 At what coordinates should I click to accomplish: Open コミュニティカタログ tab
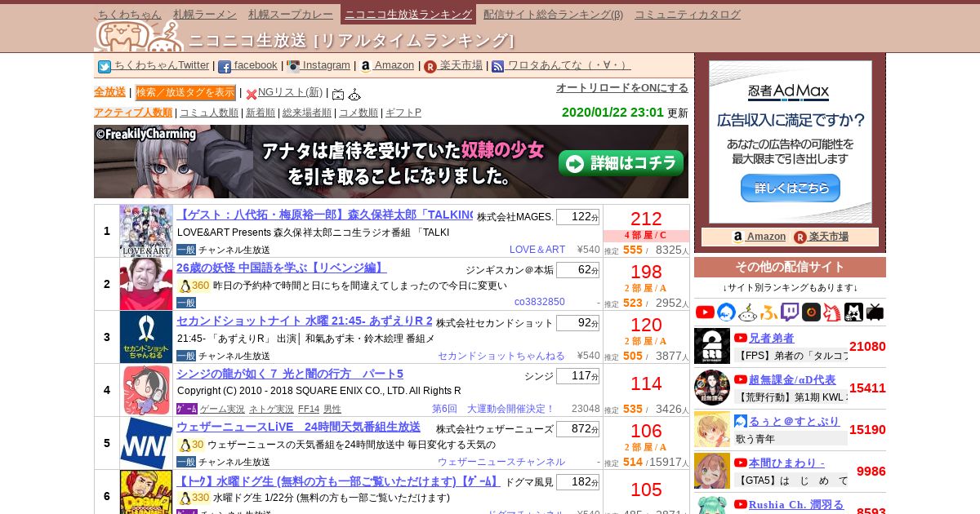tap(688, 14)
